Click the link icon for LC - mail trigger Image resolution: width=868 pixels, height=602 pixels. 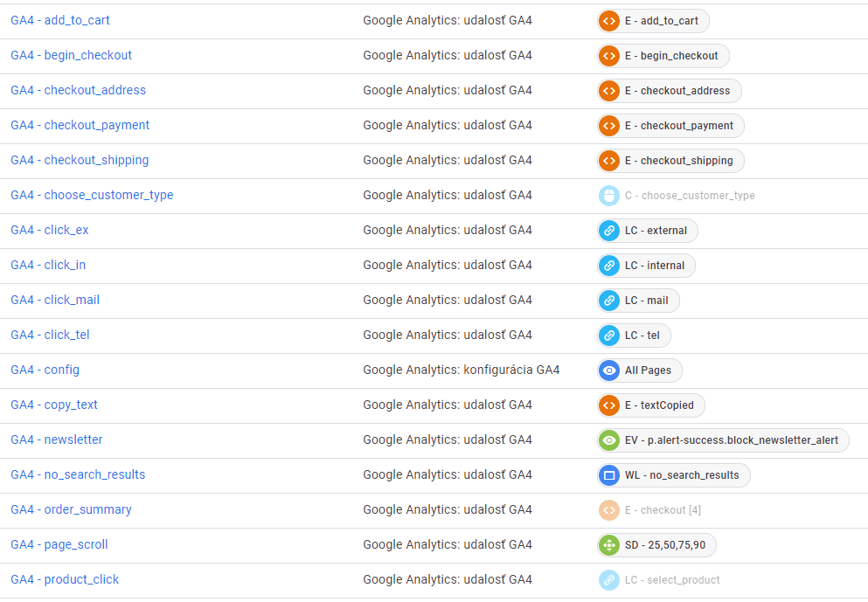tap(609, 301)
